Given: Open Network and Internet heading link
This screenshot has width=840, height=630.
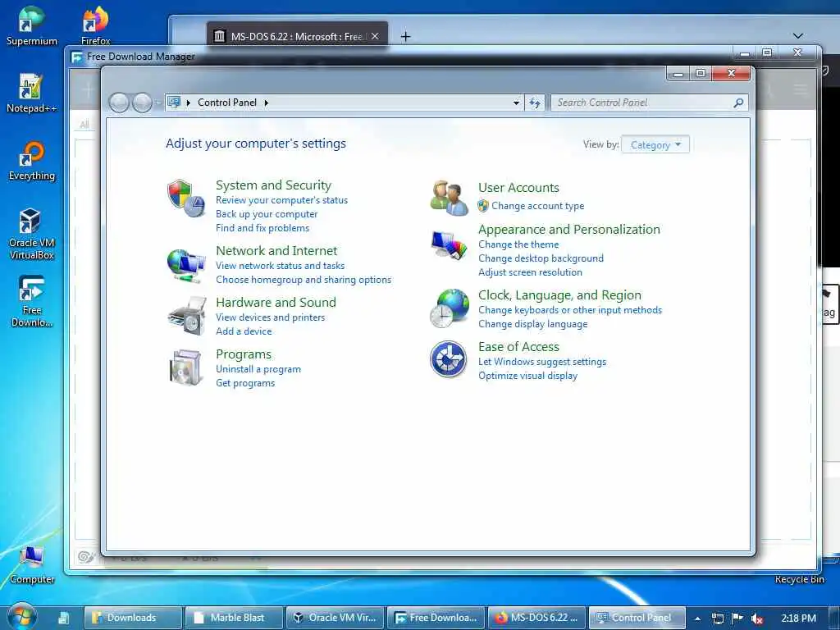Looking at the screenshot, I should pyautogui.click(x=276, y=251).
